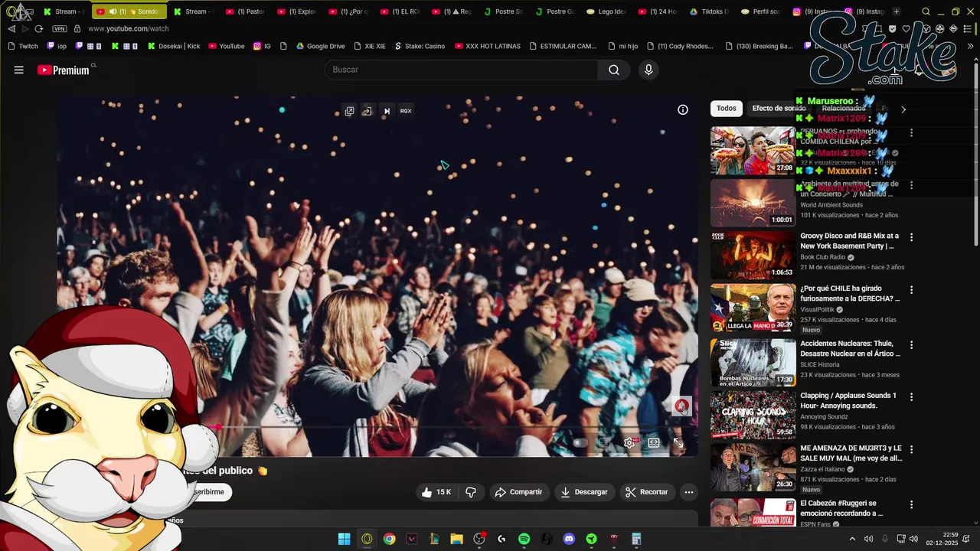980x551 pixels.
Task: Switch to the (1) Pastor browser tab
Action: (x=245, y=11)
